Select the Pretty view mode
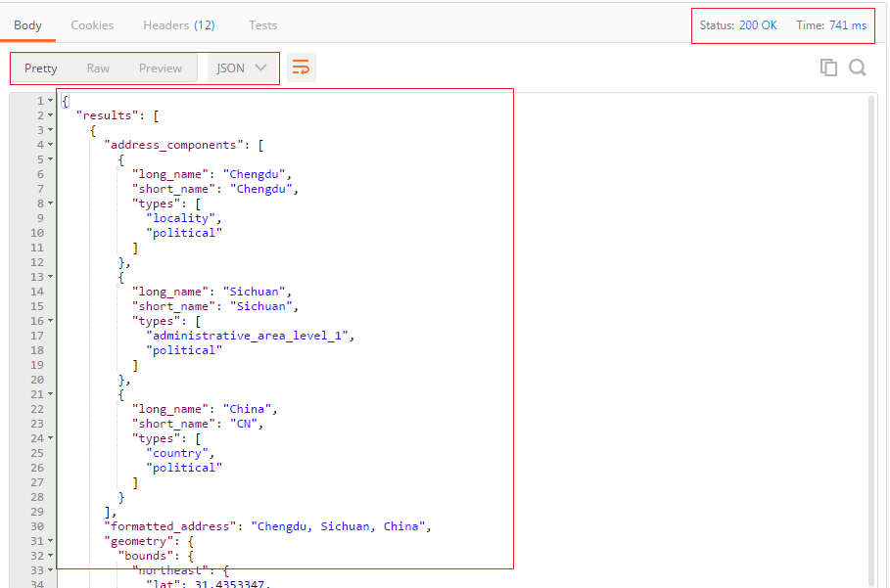 click(41, 68)
